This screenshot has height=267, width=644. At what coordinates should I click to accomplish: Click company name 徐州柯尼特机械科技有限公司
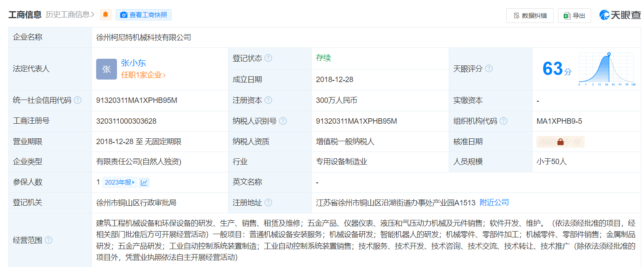(144, 37)
